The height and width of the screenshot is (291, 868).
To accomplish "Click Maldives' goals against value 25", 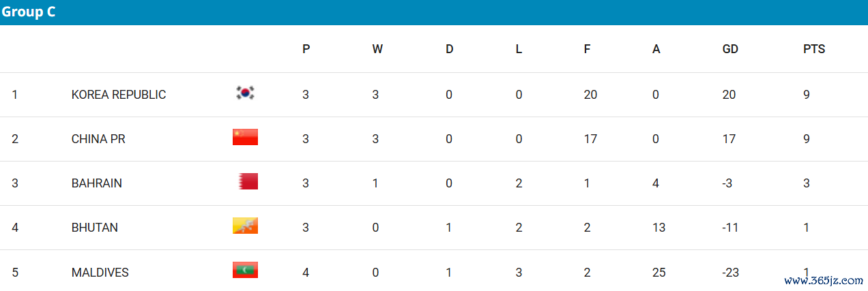I will (659, 273).
